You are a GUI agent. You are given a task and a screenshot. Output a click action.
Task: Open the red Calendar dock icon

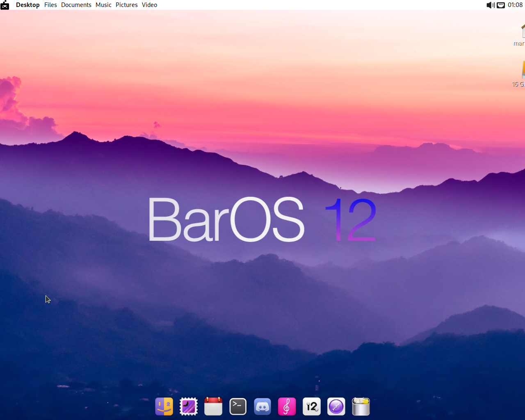click(x=213, y=406)
